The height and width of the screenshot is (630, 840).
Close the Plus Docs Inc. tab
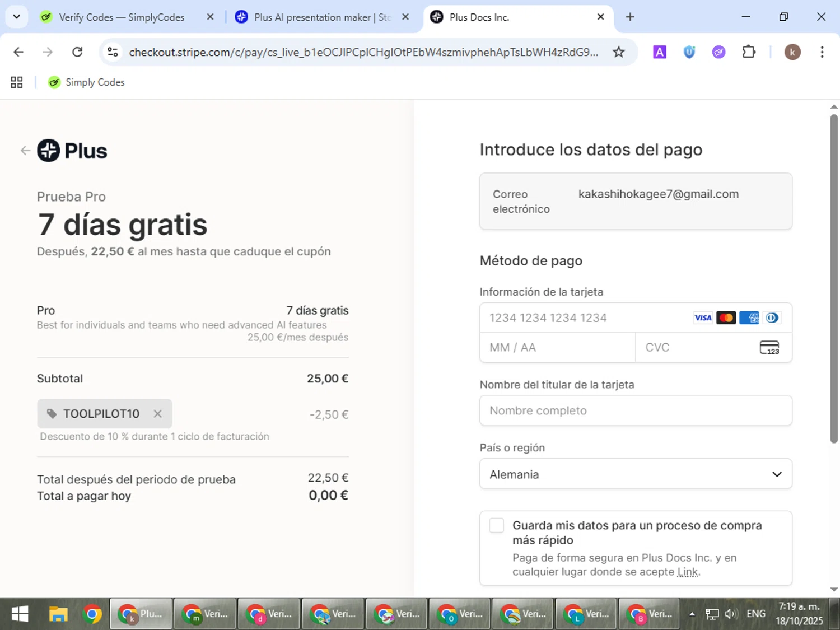[x=600, y=17]
